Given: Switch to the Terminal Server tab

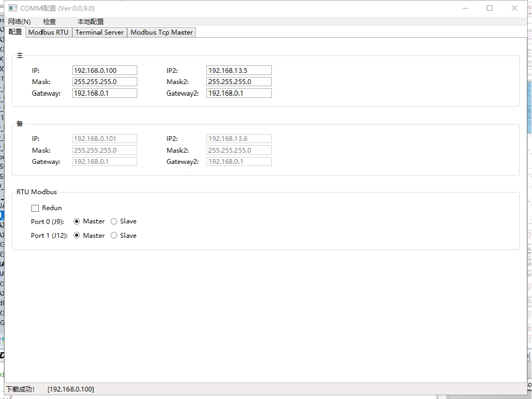Looking at the screenshot, I should pyautogui.click(x=99, y=32).
